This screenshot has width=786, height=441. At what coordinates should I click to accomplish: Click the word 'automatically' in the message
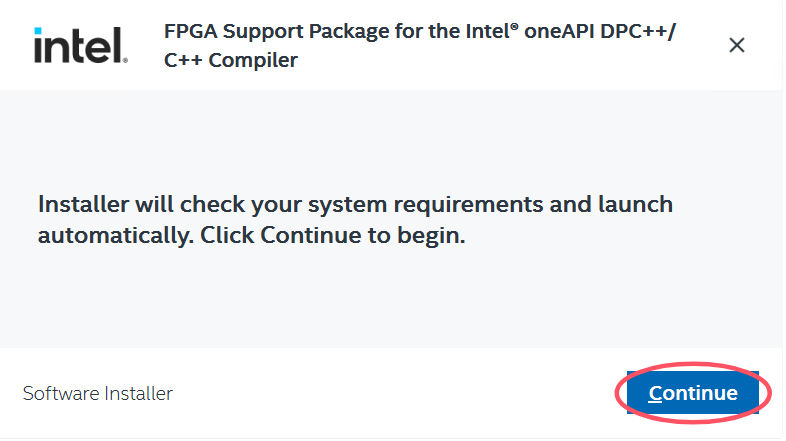coord(116,236)
